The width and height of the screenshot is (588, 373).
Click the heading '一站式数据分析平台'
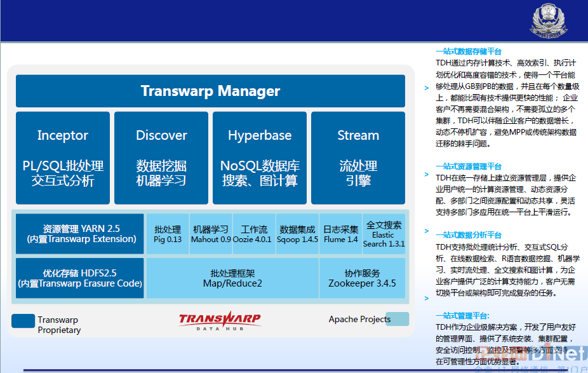coord(469,235)
